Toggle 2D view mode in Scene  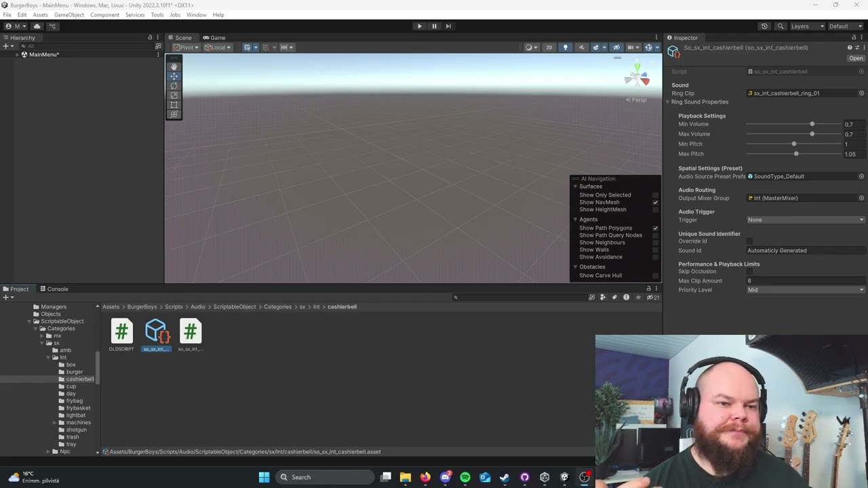(x=549, y=47)
